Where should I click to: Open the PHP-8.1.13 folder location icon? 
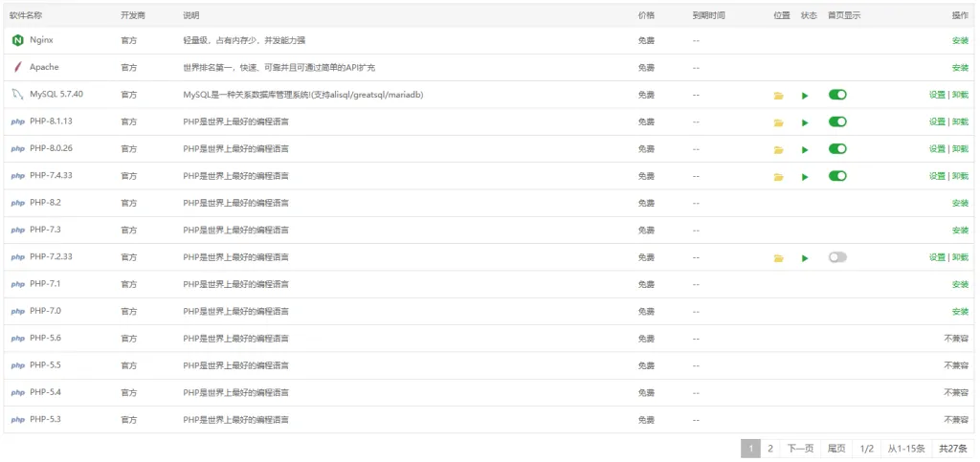[x=778, y=122]
